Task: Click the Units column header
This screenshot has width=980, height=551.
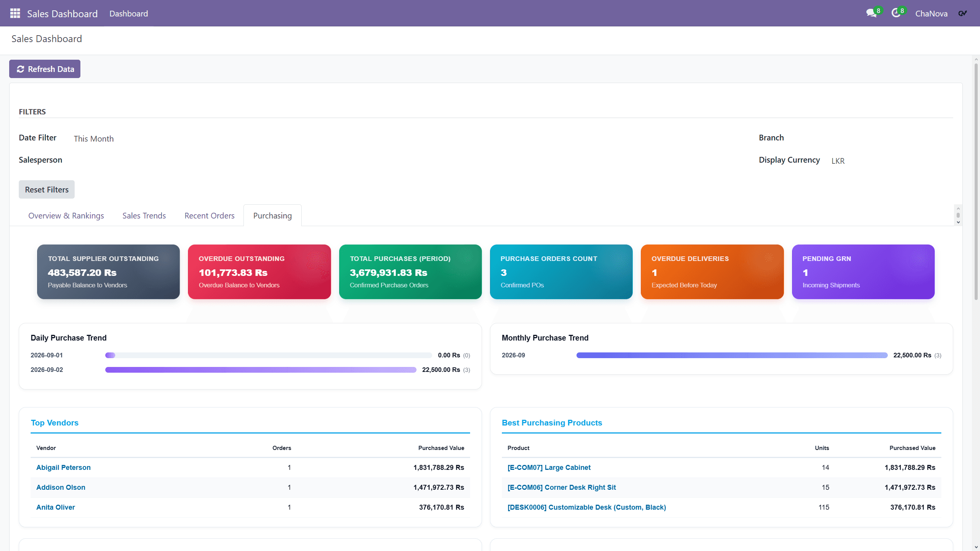Action: pyautogui.click(x=822, y=448)
